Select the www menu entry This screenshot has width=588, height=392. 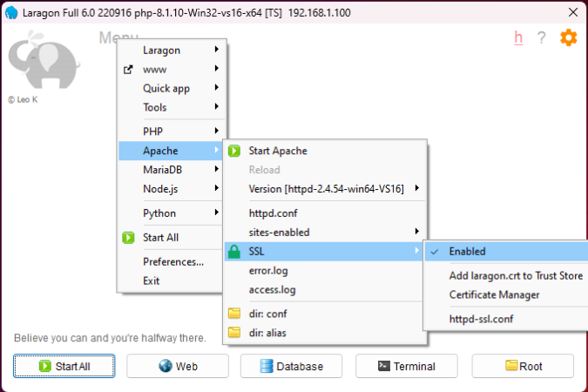click(171, 70)
